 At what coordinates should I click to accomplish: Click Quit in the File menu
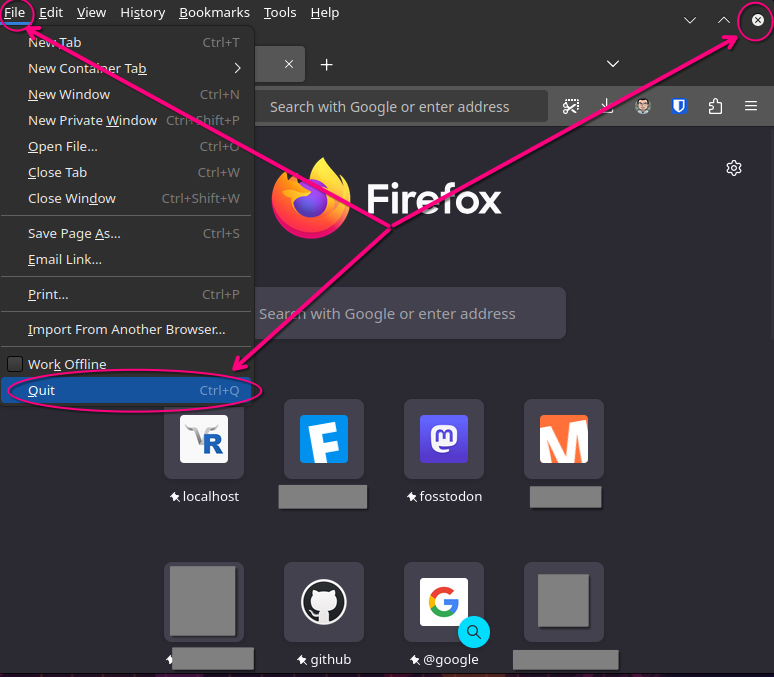[127, 391]
